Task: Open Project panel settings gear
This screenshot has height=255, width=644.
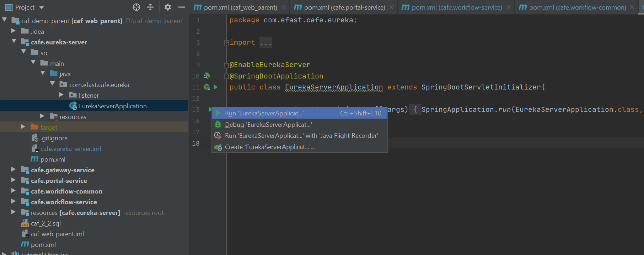Action: 168,7
